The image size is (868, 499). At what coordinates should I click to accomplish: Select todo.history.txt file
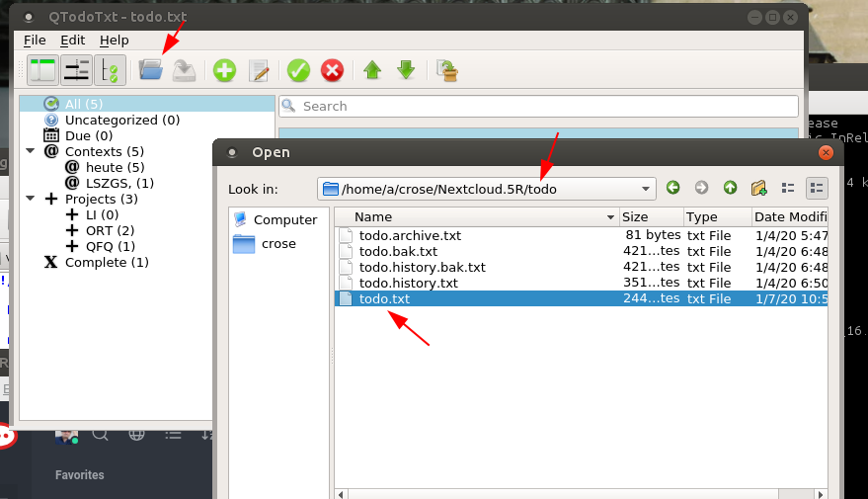click(409, 283)
